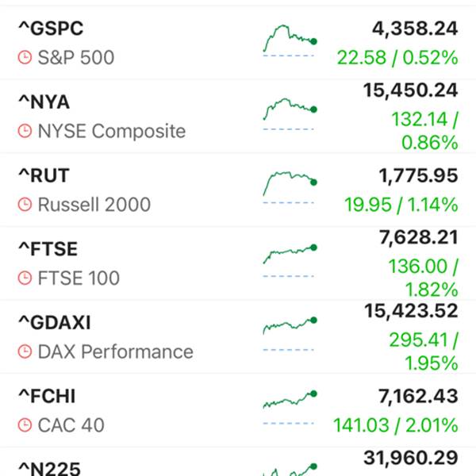Open the ^RUT sparkline chart
The height and width of the screenshot is (476, 476).
coord(290,187)
